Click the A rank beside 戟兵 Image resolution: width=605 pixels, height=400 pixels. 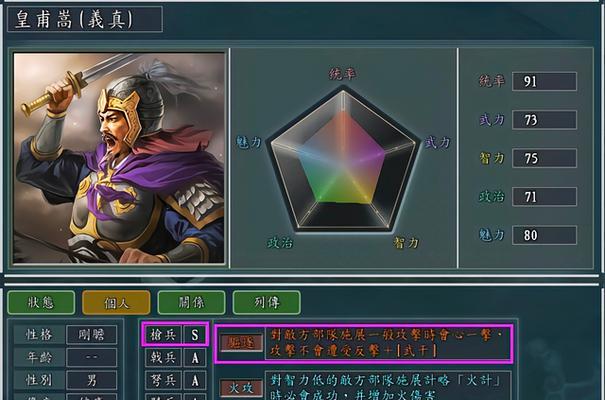(x=195, y=358)
